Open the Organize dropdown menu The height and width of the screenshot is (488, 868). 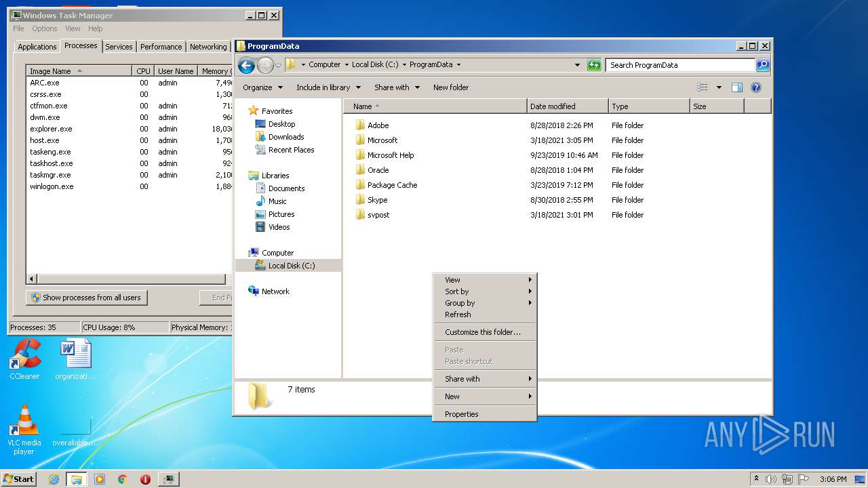click(x=262, y=87)
